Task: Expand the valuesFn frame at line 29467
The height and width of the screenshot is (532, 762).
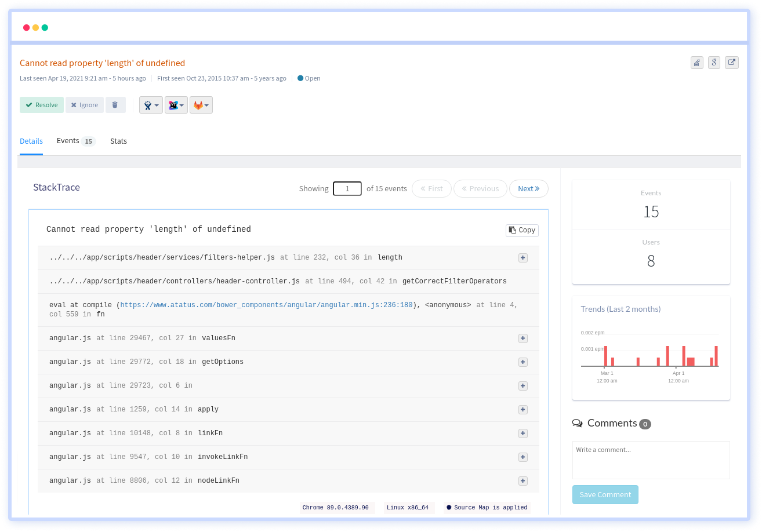Action: pos(522,338)
